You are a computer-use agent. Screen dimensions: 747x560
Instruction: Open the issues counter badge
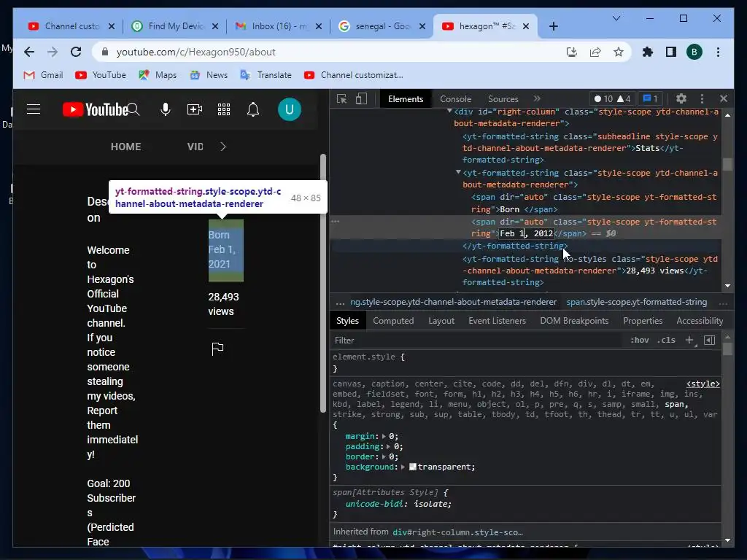[x=650, y=98]
